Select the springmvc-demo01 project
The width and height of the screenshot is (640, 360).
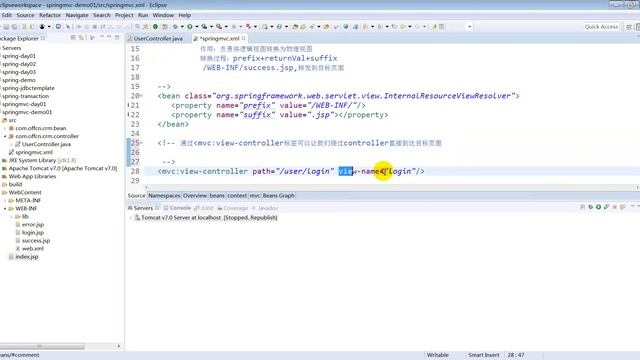pos(27,112)
